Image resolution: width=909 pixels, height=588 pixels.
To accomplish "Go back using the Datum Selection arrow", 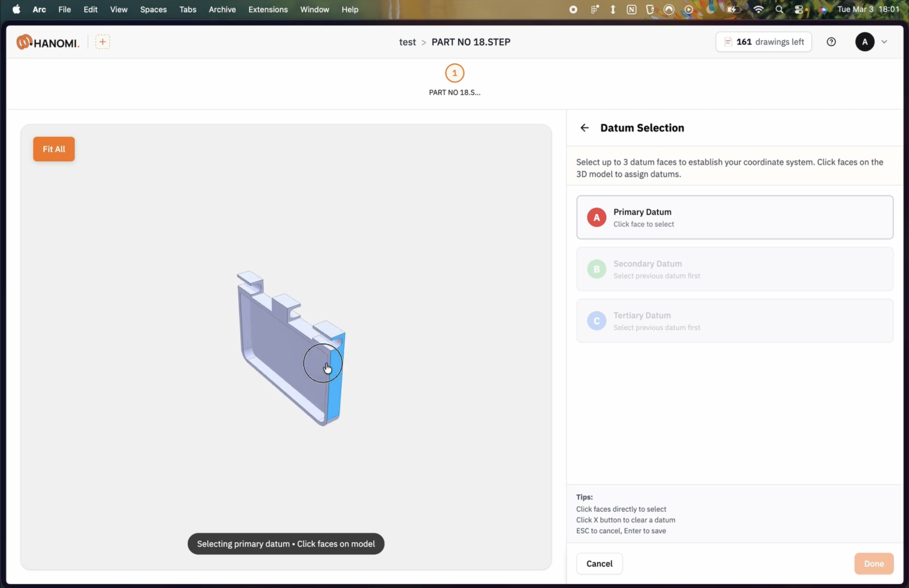I will tap(584, 127).
